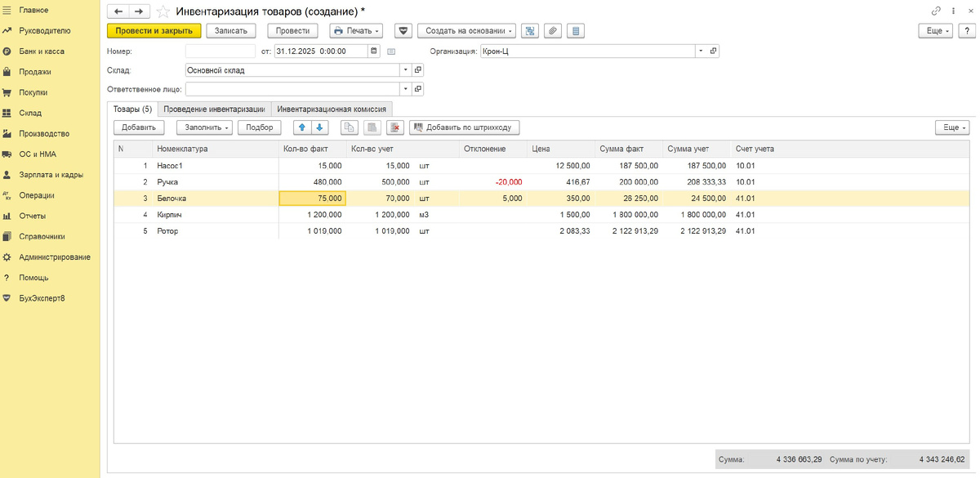Move row up with blue up arrow
This screenshot has width=980, height=478.
(302, 127)
